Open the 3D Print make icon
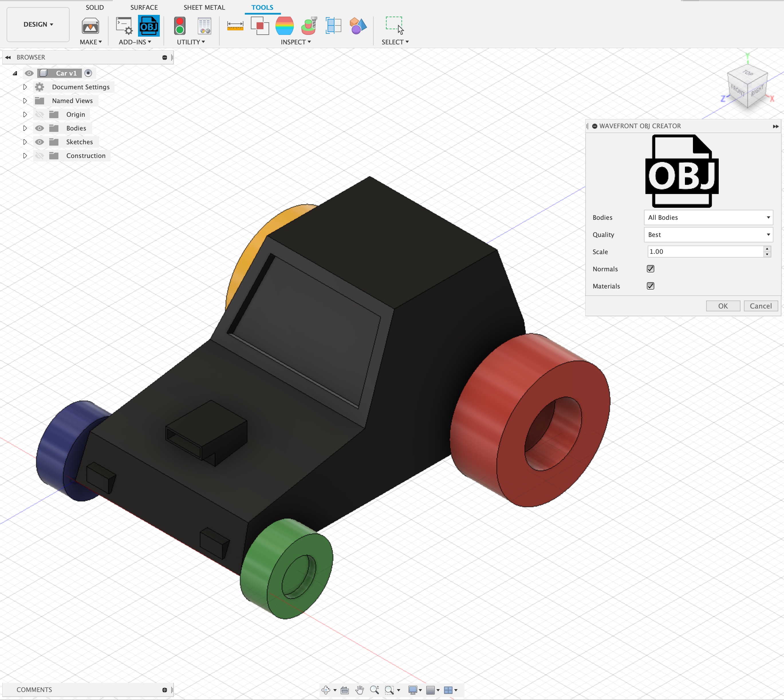This screenshot has height=700, width=784. point(90,26)
